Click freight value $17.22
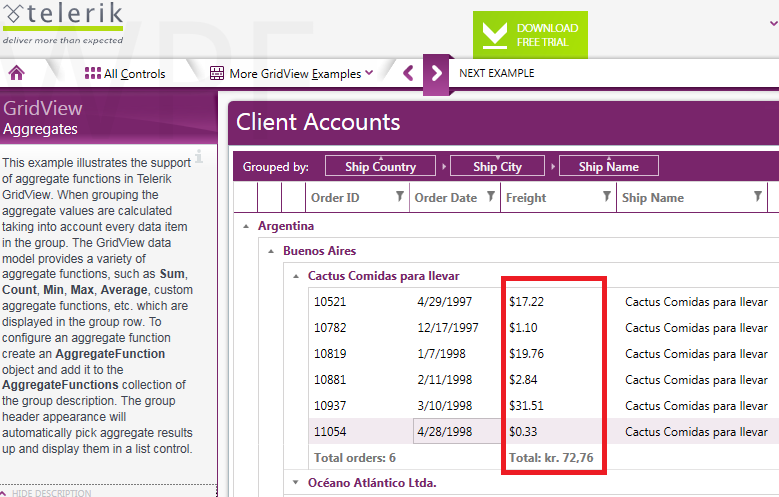This screenshot has height=497, width=779. click(x=526, y=302)
